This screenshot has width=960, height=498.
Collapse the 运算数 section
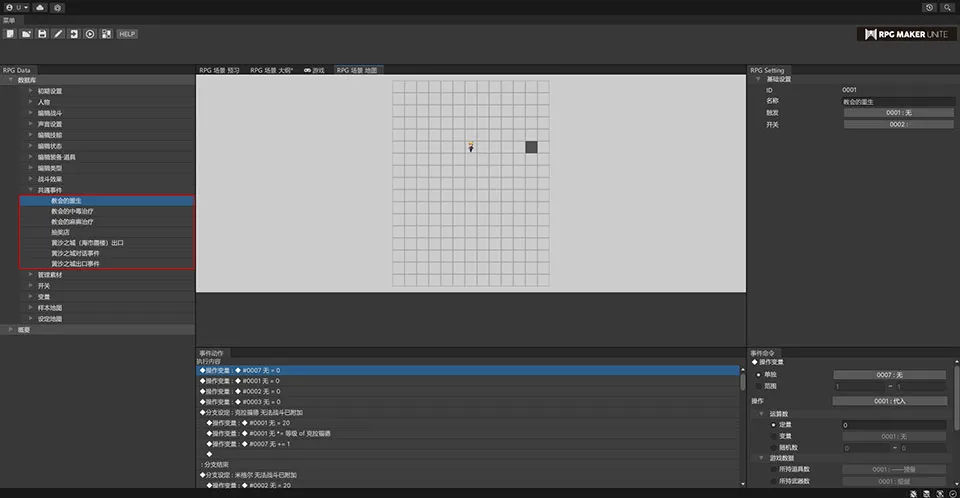[x=761, y=413]
